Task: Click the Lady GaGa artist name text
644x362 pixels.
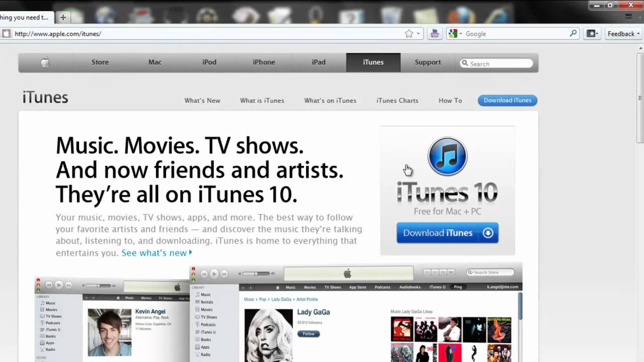Action: click(313, 312)
